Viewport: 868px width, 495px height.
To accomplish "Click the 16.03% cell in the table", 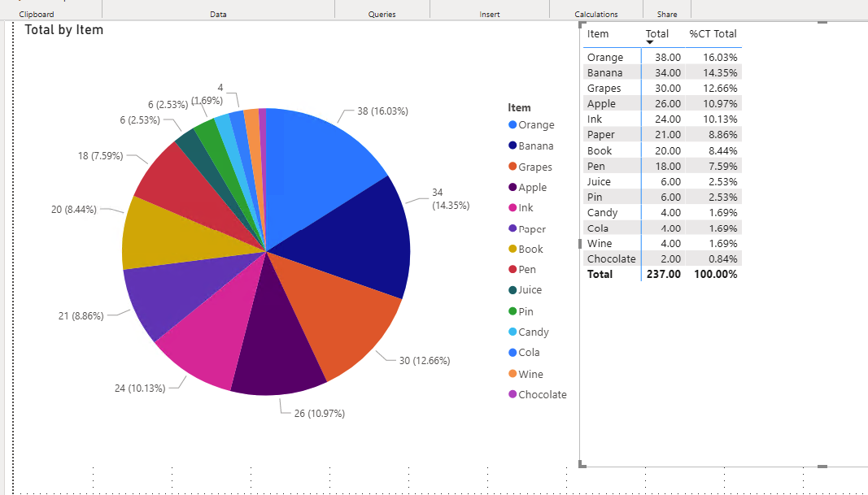I will click(x=720, y=57).
